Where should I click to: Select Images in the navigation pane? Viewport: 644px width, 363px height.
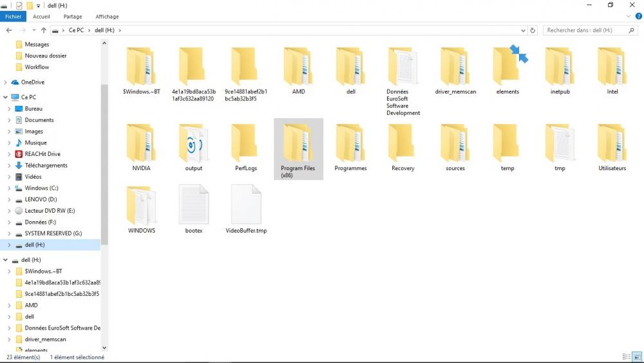33,131
